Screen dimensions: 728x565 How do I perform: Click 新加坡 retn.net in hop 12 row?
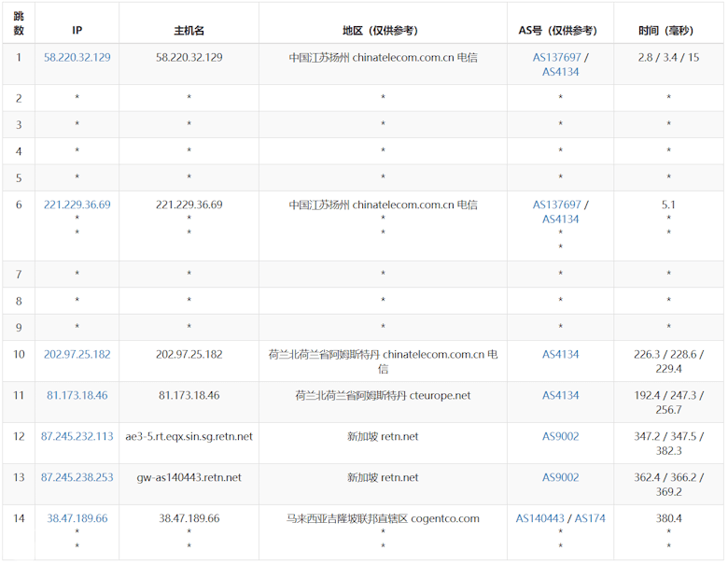click(383, 436)
